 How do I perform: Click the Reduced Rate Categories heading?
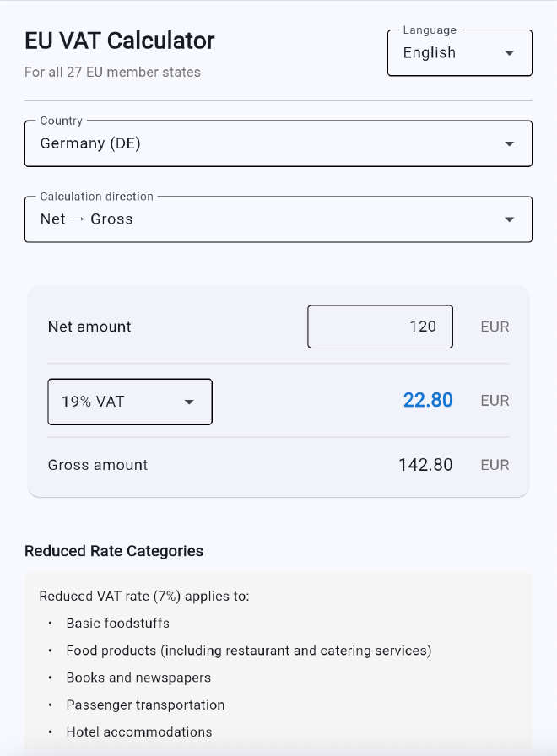coord(114,551)
